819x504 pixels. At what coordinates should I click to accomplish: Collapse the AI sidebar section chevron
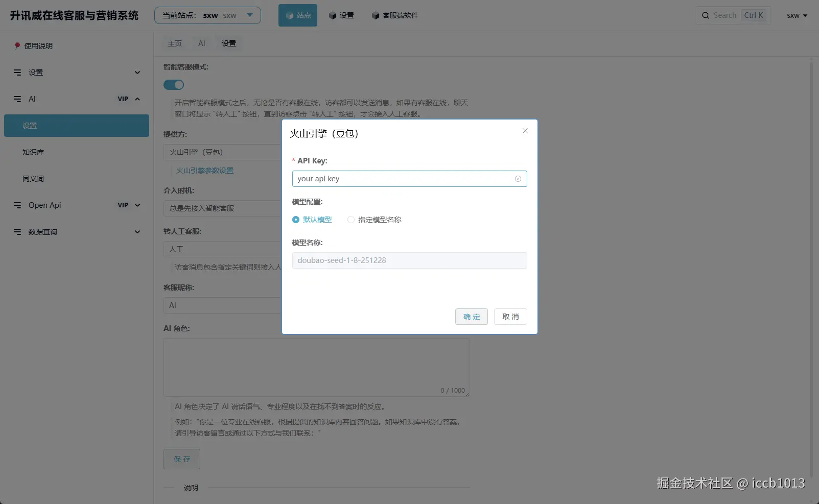[x=137, y=99]
